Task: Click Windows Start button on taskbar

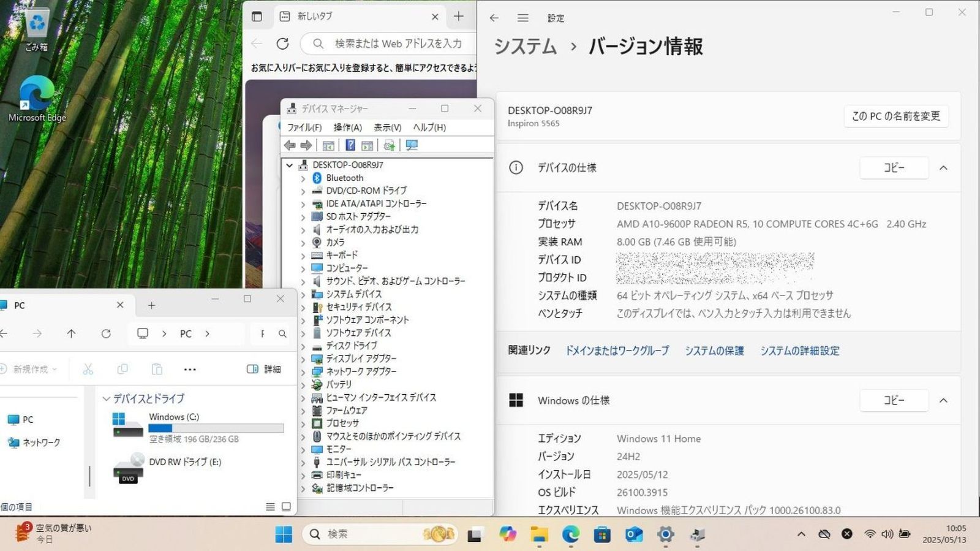Action: coord(284,534)
